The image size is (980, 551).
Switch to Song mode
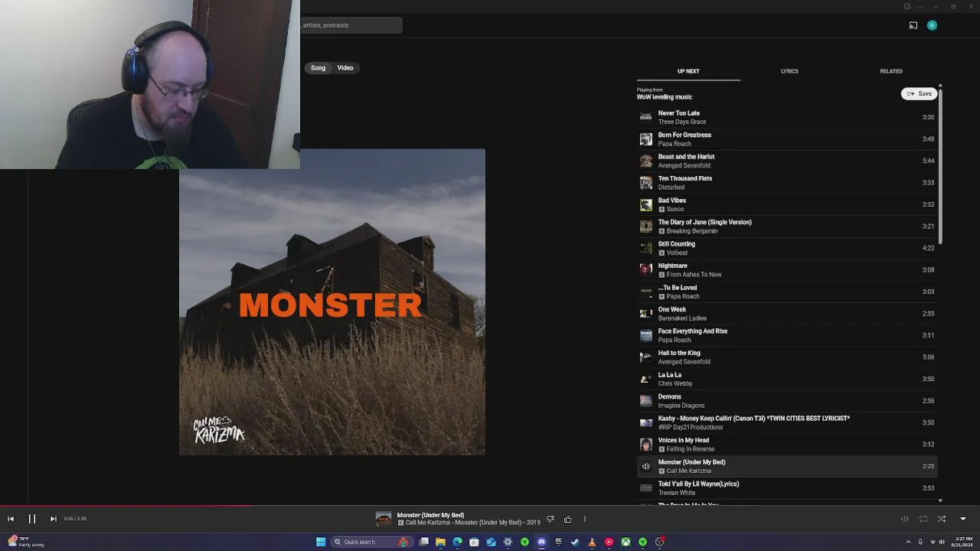pos(318,68)
